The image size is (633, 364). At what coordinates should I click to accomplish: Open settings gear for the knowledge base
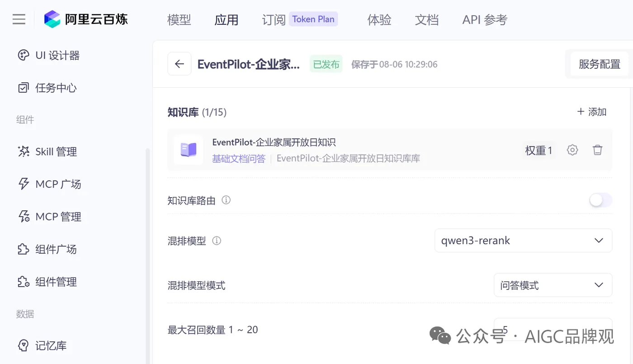pos(572,150)
